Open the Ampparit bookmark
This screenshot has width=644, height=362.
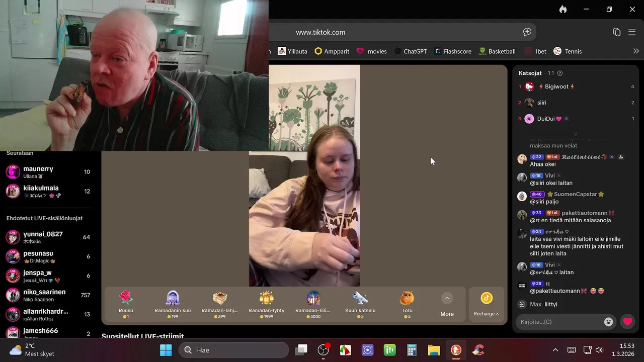[332, 51]
